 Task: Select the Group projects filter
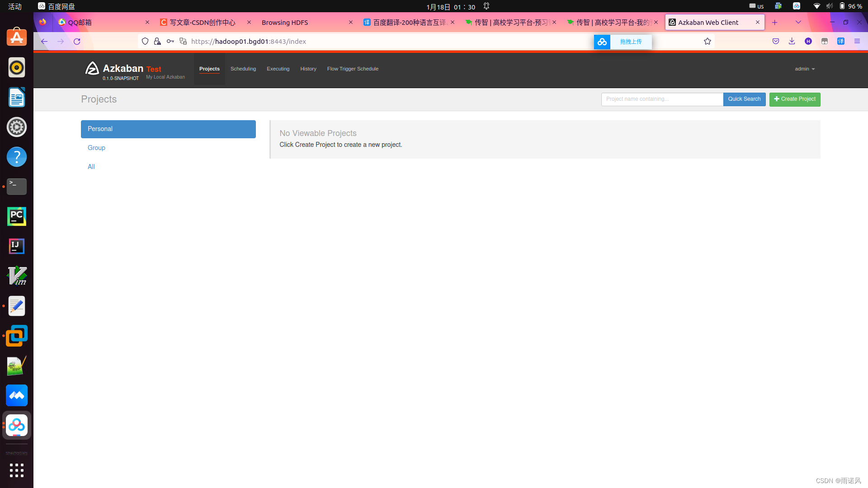point(96,148)
